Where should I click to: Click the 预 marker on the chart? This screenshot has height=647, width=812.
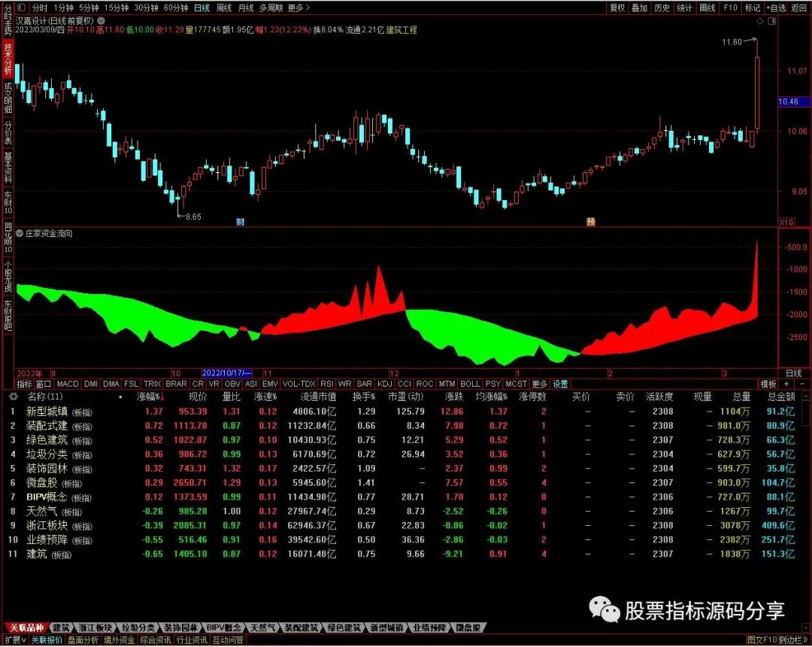coord(591,222)
